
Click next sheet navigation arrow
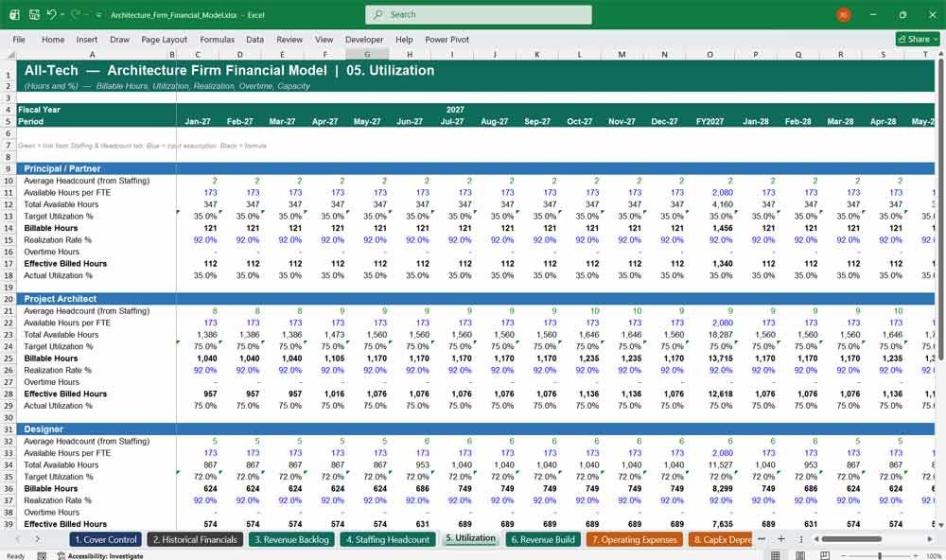(38, 539)
